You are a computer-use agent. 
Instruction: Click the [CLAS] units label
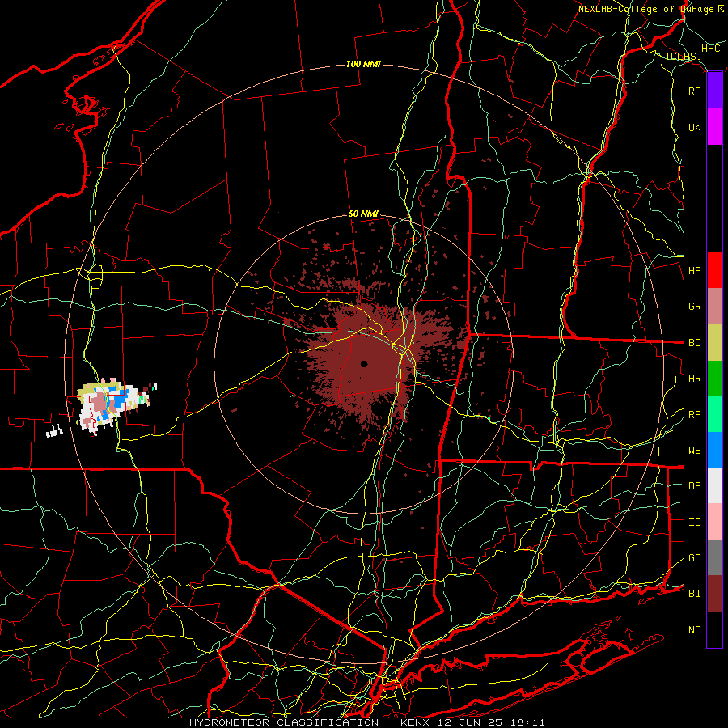[x=684, y=56]
